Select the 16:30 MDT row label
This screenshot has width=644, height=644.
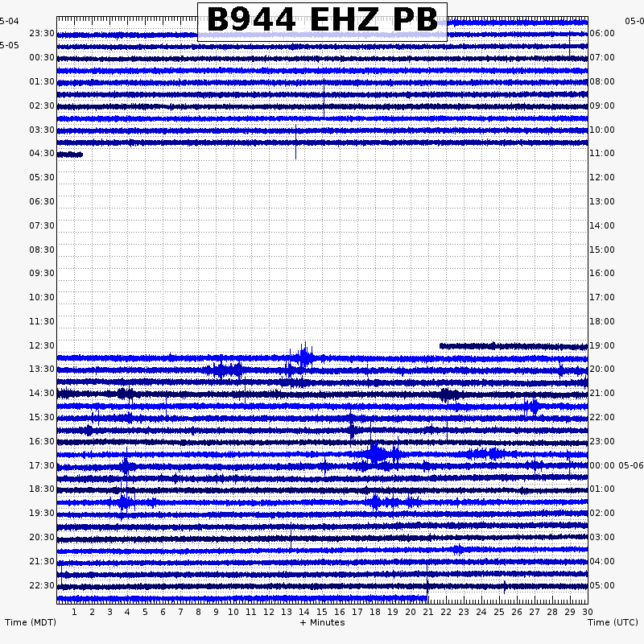point(42,441)
